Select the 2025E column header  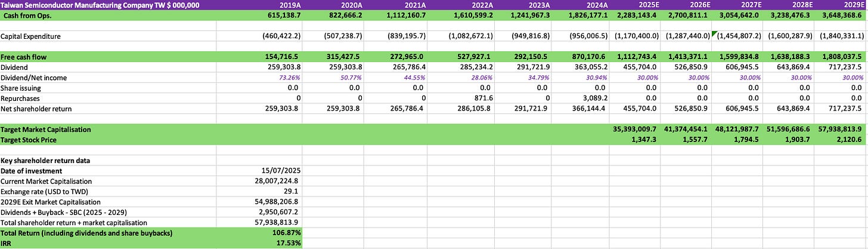(648, 5)
